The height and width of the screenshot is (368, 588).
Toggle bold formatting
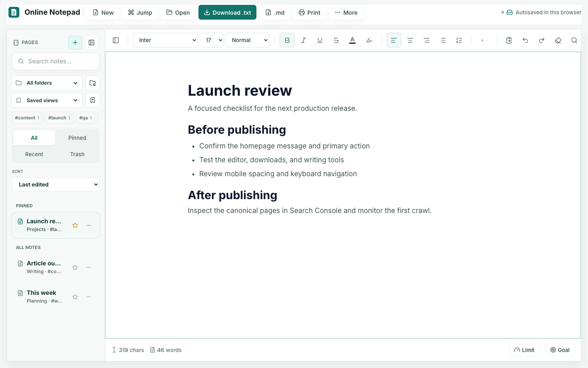tap(287, 40)
